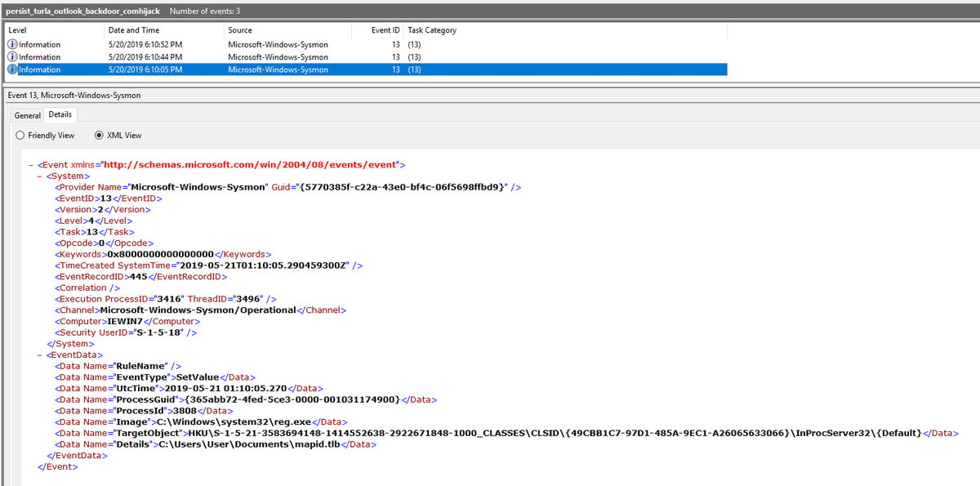This screenshot has height=486, width=980.
Task: Collapse the System XML node
Action: coord(40,176)
